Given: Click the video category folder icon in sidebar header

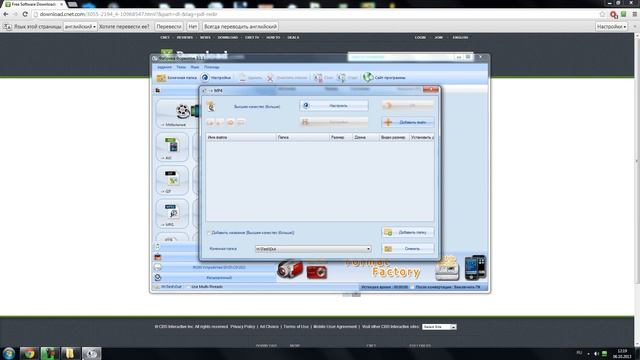Looking at the screenshot, I should [158, 90].
